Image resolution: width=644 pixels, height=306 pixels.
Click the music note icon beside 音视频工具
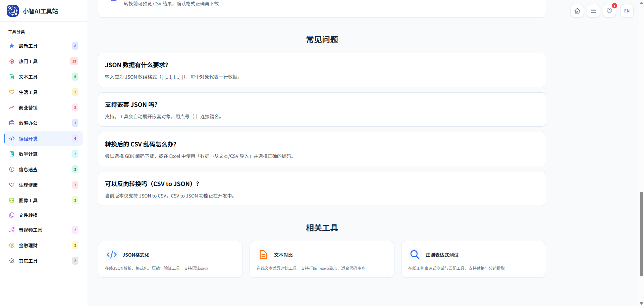click(12, 230)
